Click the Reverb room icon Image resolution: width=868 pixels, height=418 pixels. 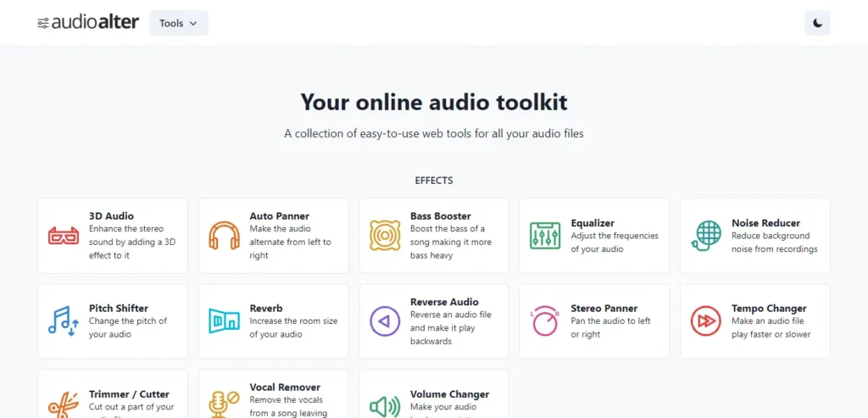pyautogui.click(x=224, y=320)
